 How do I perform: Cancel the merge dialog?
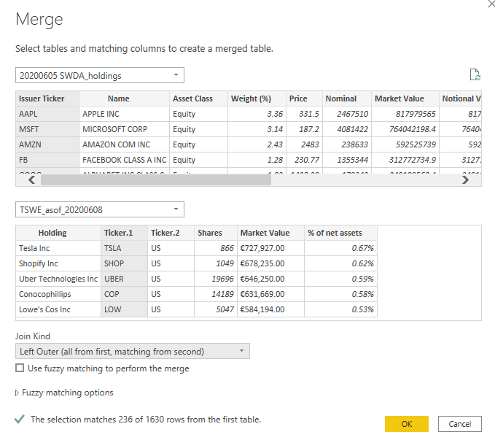tap(459, 424)
